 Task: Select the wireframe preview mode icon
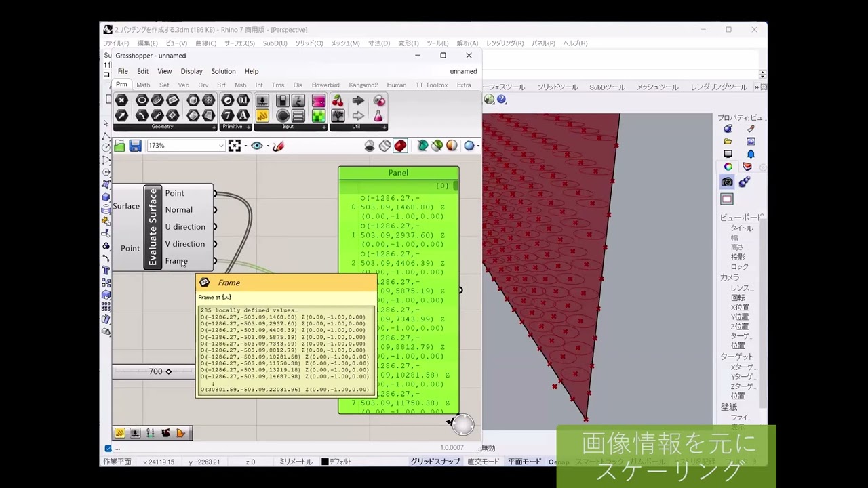[x=385, y=145]
